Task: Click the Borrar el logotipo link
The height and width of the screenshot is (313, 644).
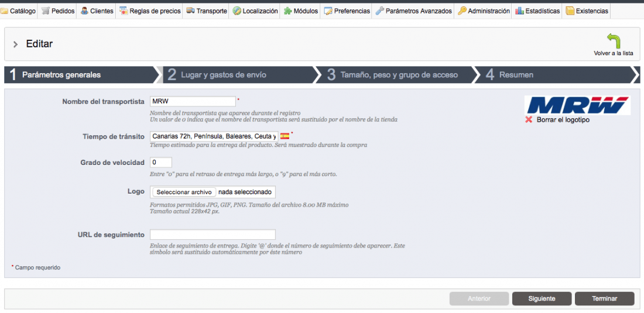Action: click(563, 120)
